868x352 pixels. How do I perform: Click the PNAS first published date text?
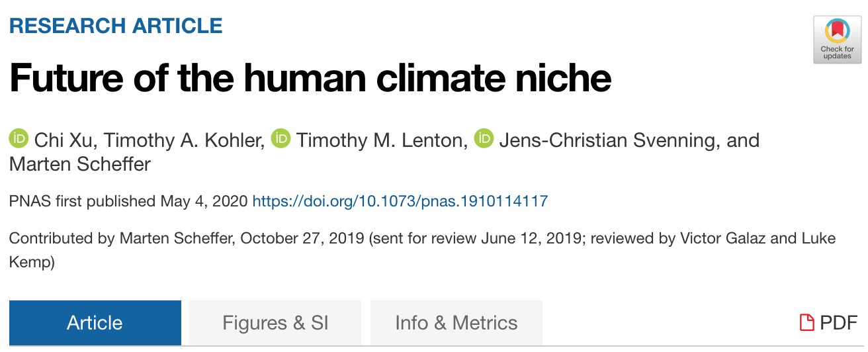tap(128, 200)
